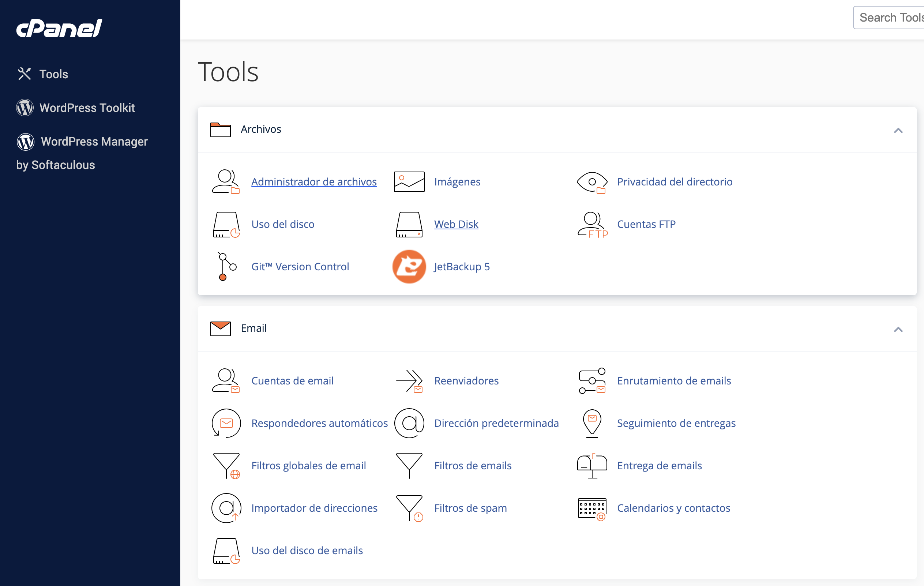Screen dimensions: 924x586
Task: Collapse the Email section chevron
Action: point(898,329)
